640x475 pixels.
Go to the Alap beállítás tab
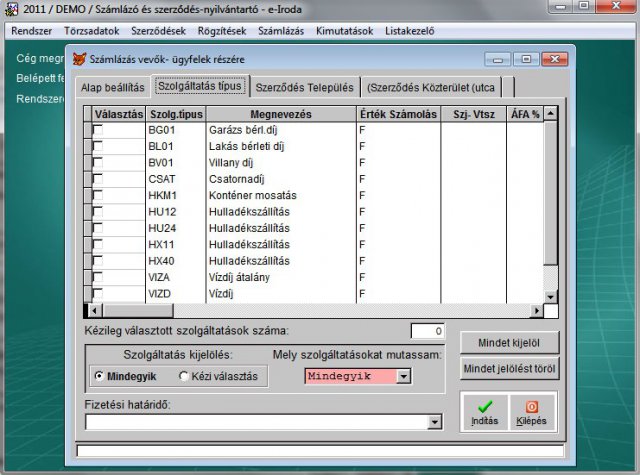pos(112,87)
